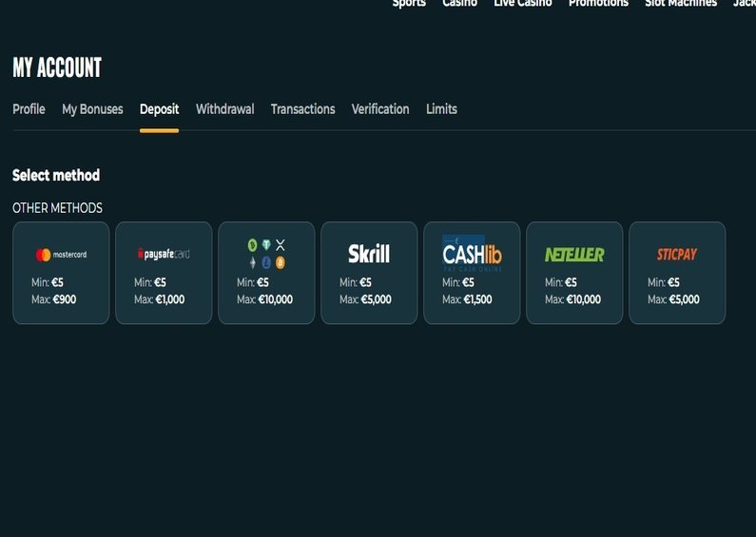Click the 'MY ACCOUNT' heading

[x=57, y=67]
